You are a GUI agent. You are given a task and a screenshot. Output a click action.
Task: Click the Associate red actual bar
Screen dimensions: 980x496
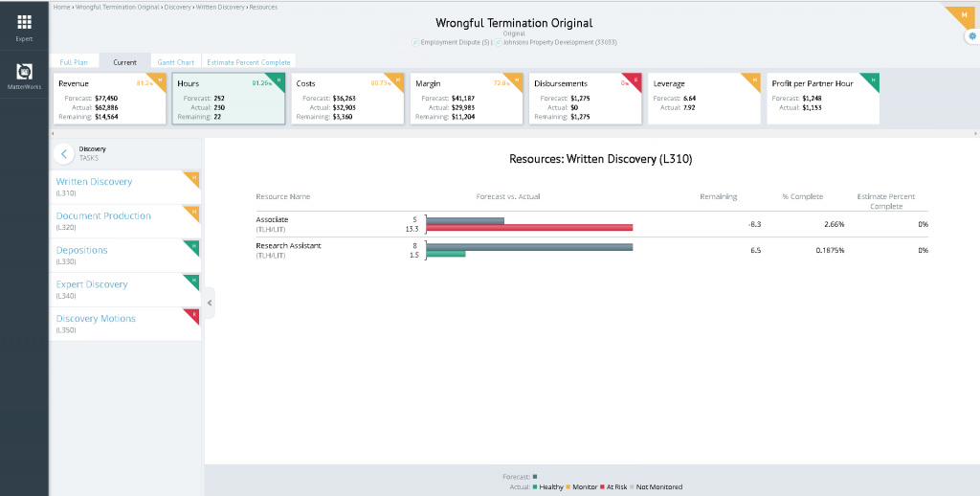[529, 228]
